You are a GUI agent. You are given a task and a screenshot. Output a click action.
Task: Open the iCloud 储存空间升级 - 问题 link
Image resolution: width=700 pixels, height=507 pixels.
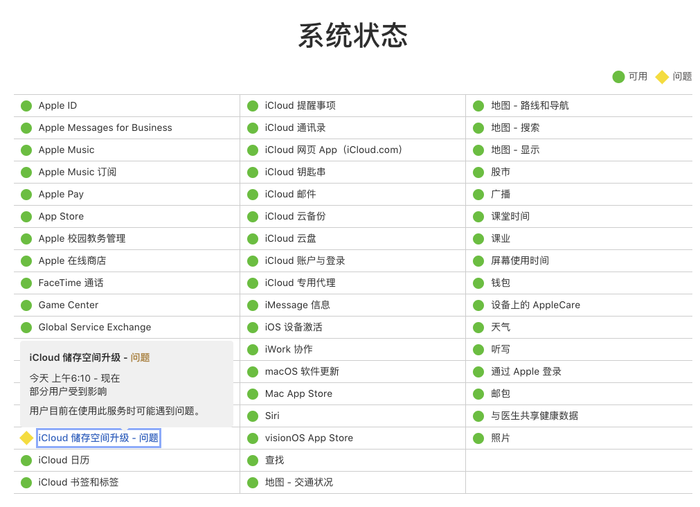point(98,438)
